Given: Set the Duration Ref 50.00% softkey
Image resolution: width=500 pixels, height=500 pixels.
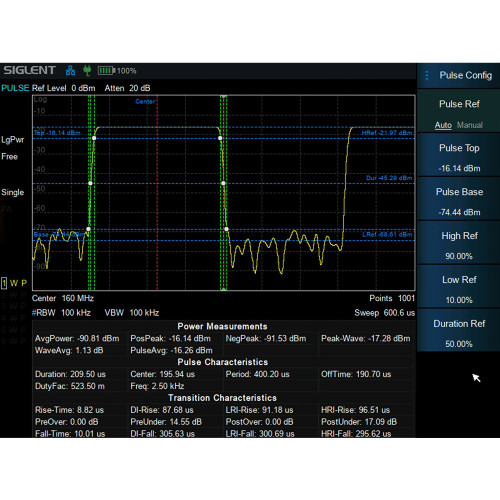Looking at the screenshot, I should click(459, 331).
